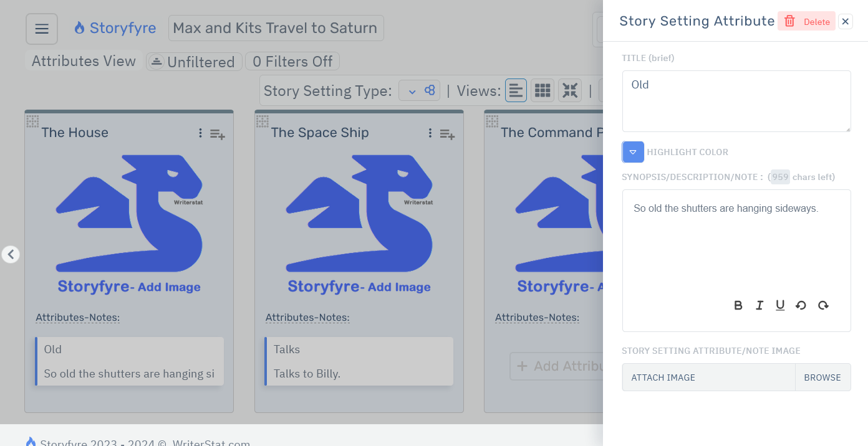Viewport: 868px width, 446px height.
Task: Open the hamburger navigation menu
Action: point(41,28)
